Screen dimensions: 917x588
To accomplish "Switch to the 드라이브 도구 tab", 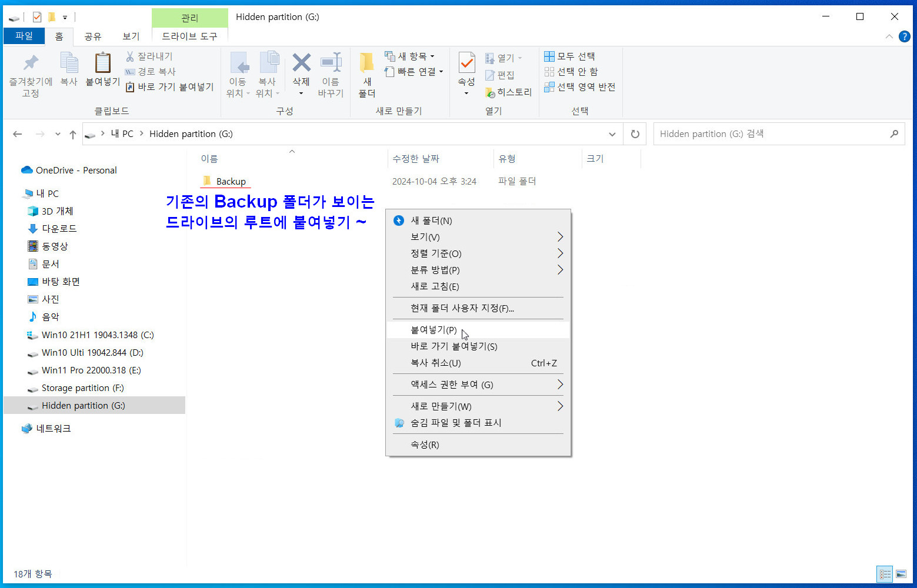I will pos(189,36).
